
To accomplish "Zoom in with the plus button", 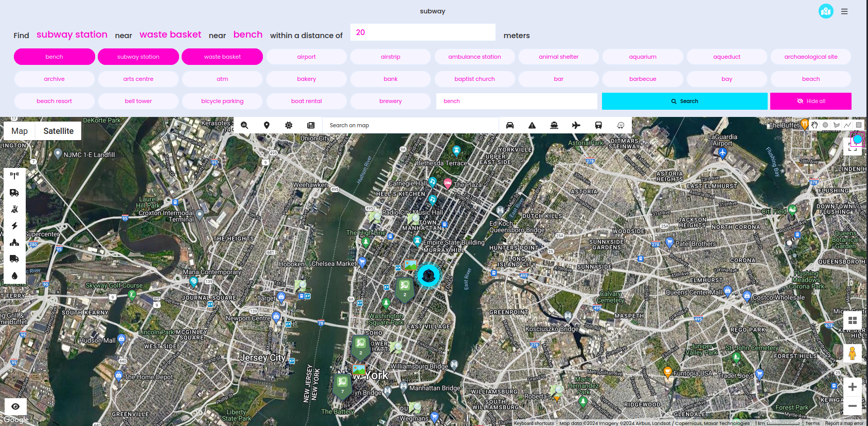I will point(853,387).
